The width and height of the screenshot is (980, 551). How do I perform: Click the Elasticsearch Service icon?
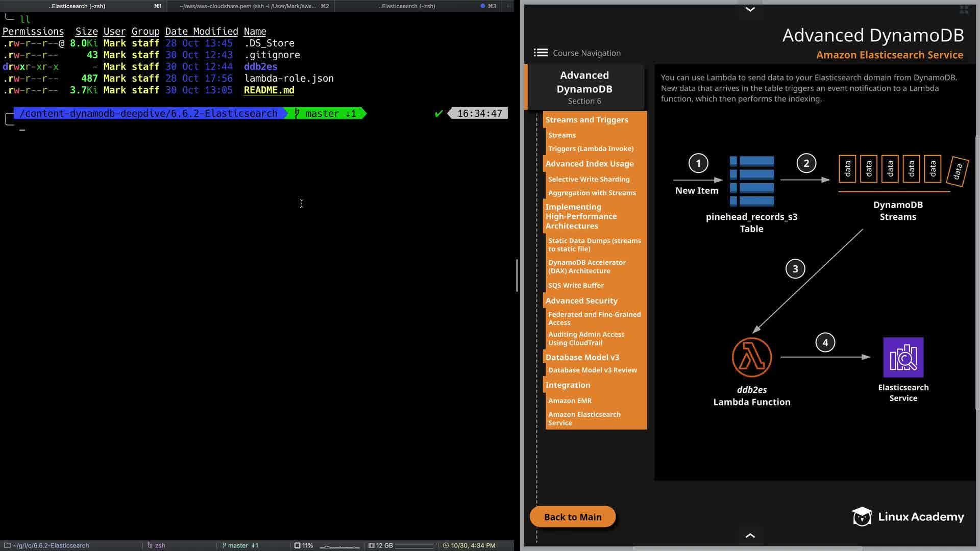(903, 357)
